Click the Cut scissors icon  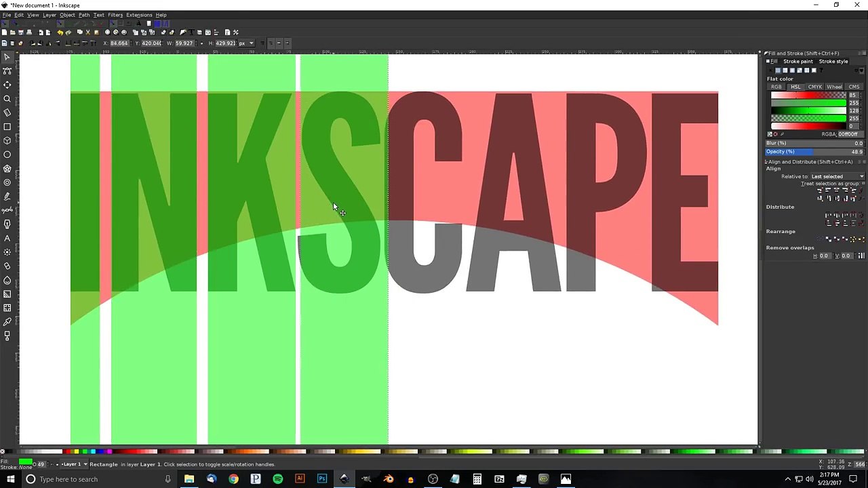pyautogui.click(x=87, y=33)
